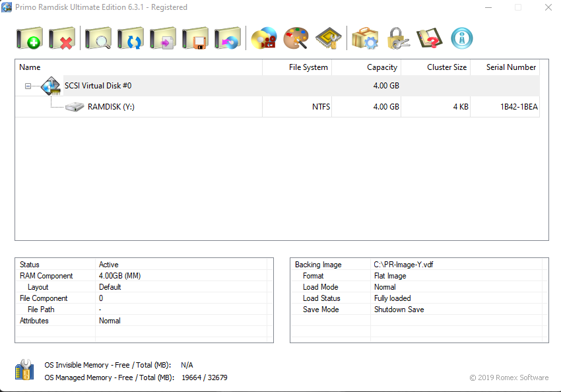Open disk properties with the magnifier icon
Image resolution: width=561 pixels, height=392 pixels.
point(98,38)
